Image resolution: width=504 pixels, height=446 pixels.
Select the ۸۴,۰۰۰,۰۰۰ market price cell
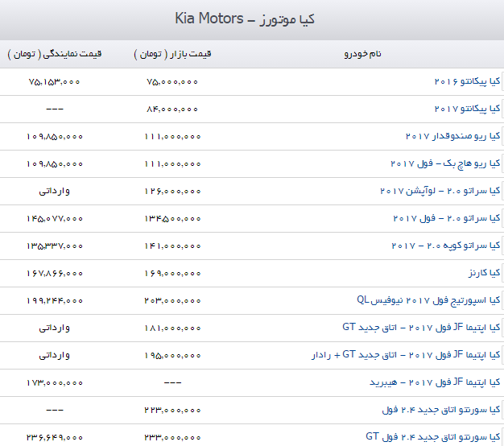click(x=172, y=109)
